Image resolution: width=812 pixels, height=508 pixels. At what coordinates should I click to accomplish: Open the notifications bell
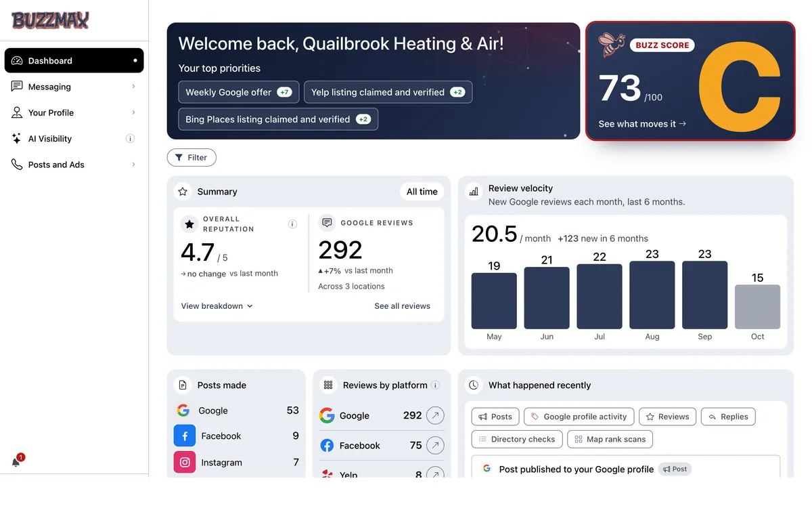point(16,461)
